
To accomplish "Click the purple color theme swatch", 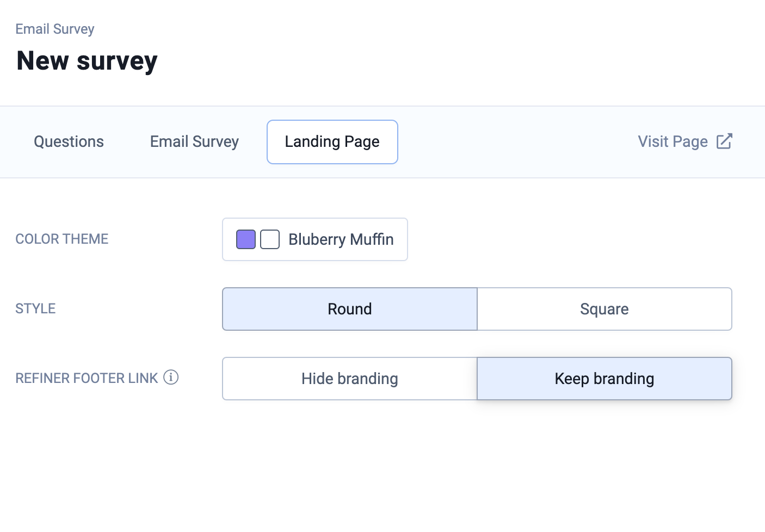I will click(246, 239).
